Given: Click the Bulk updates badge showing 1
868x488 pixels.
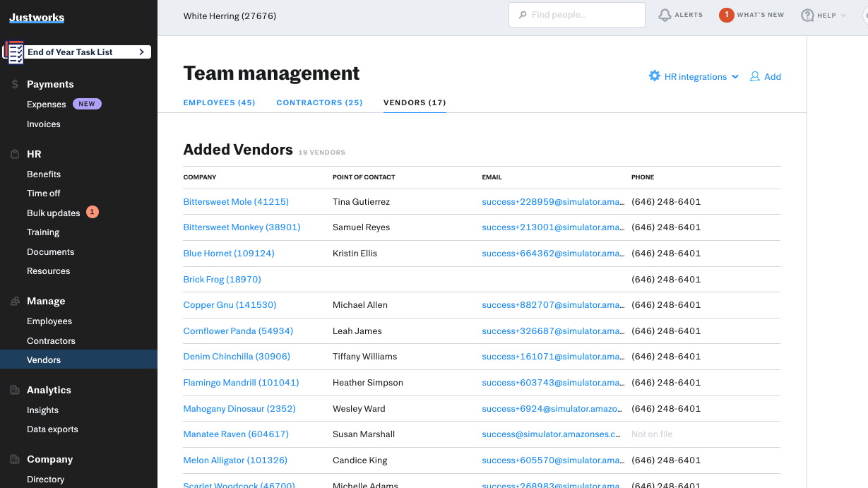Looking at the screenshot, I should (93, 212).
